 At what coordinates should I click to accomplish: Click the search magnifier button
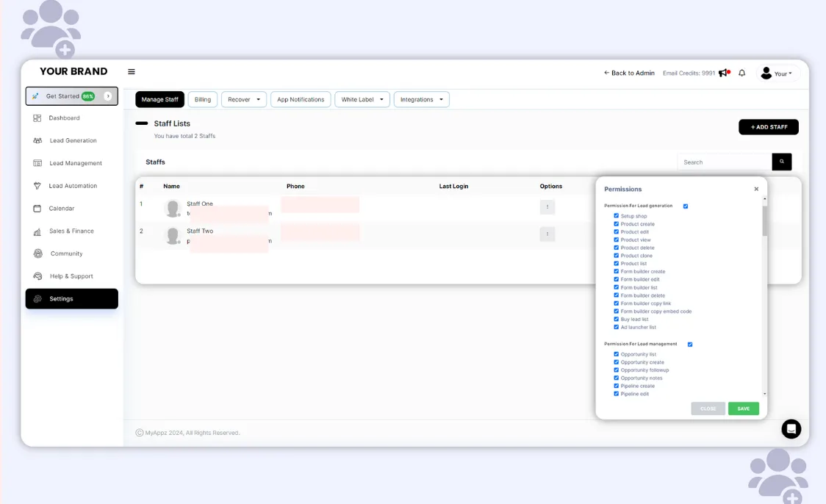tap(781, 162)
